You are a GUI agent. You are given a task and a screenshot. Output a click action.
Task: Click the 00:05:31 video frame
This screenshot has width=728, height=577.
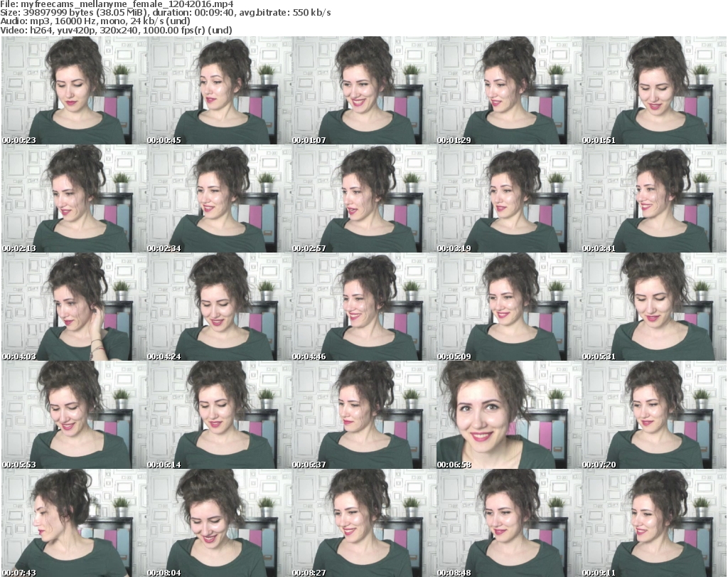[654, 307]
